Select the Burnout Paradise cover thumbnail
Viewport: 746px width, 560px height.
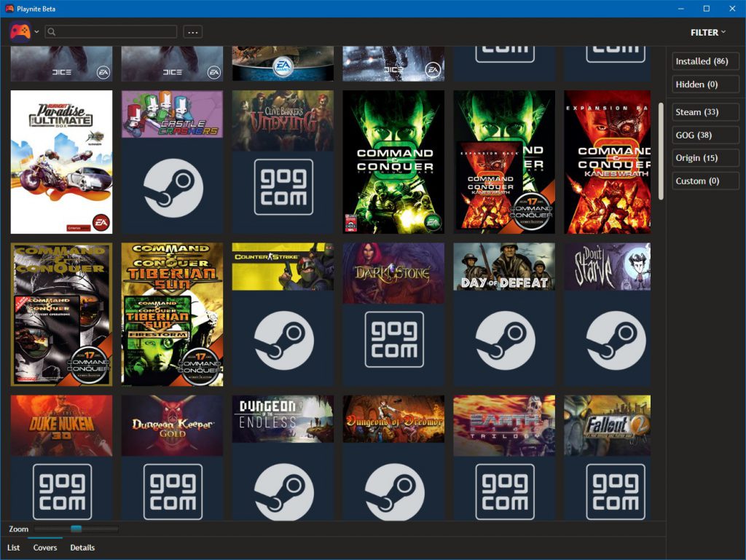coord(62,162)
